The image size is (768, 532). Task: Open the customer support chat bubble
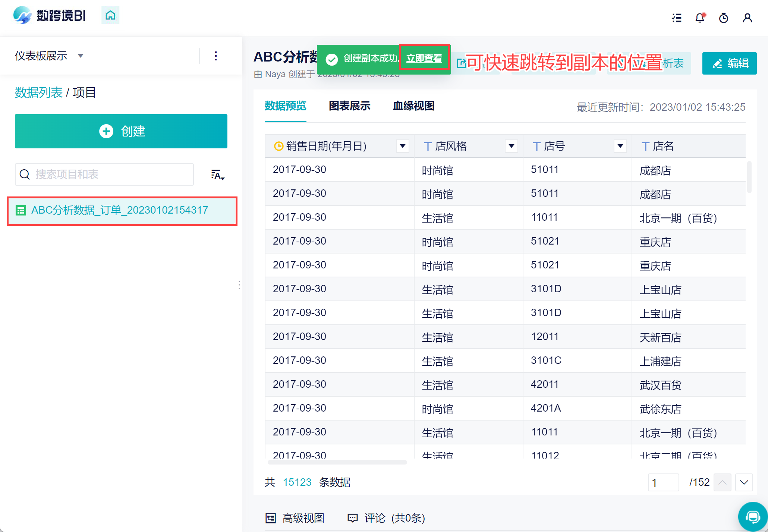[x=752, y=517]
